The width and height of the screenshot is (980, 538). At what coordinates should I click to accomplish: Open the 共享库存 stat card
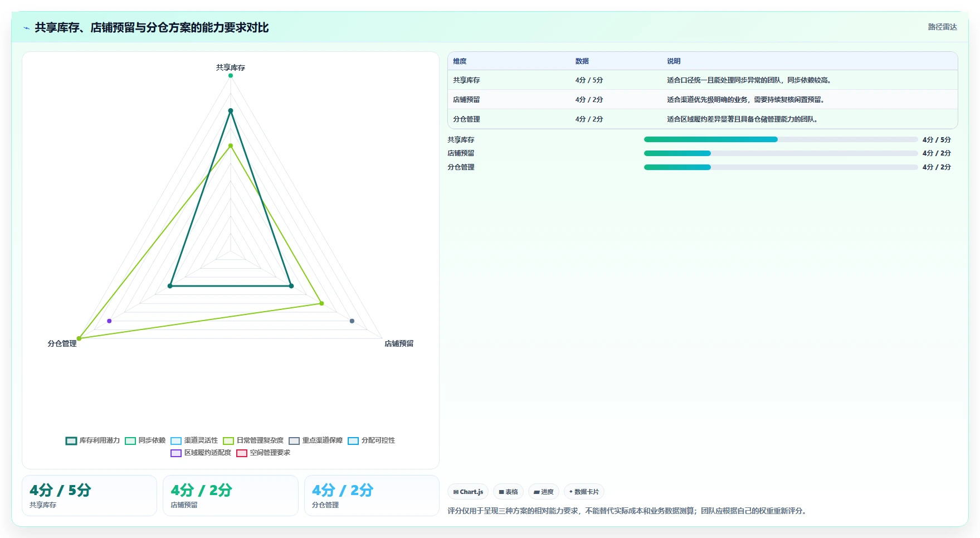coord(89,496)
